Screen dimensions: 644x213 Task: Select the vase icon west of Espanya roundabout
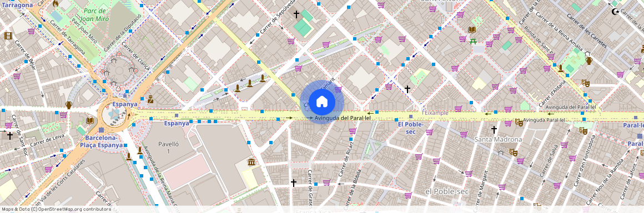click(69, 105)
